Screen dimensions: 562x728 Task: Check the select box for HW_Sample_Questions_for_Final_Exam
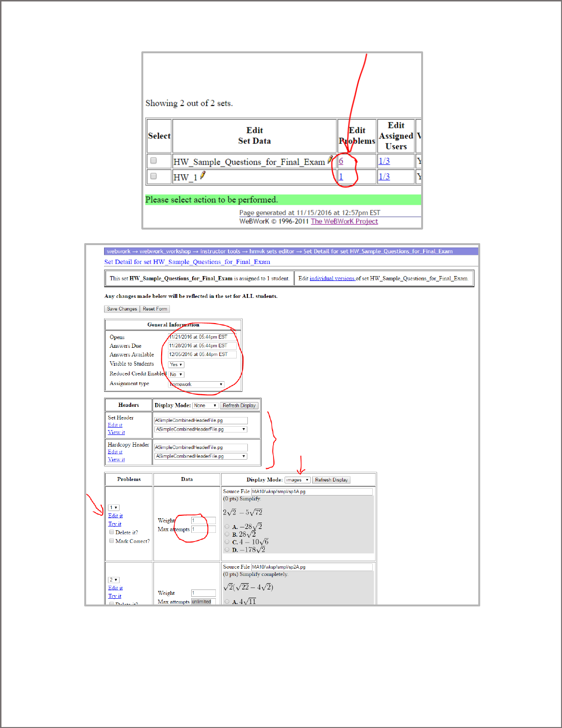(x=153, y=160)
